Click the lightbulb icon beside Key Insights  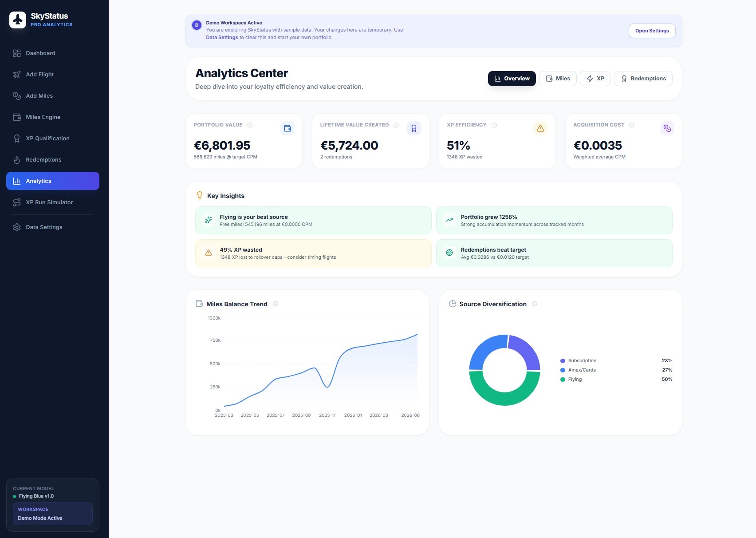[x=200, y=196]
